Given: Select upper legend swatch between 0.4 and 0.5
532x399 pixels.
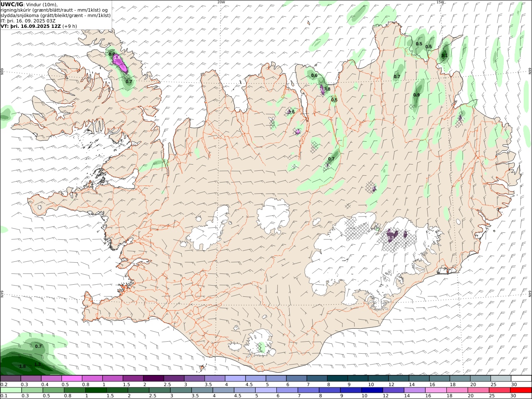Looking at the screenshot, I should 52,379.
